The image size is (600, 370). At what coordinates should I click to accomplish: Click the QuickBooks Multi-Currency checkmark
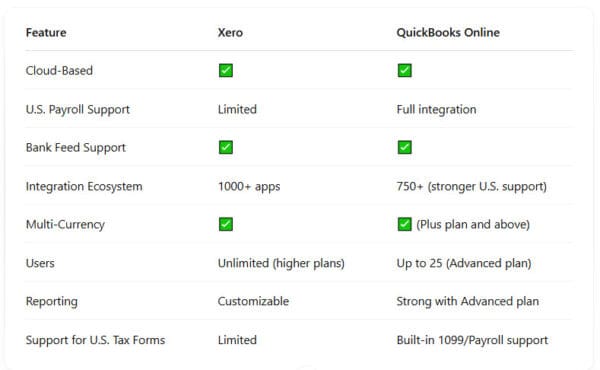click(x=404, y=224)
